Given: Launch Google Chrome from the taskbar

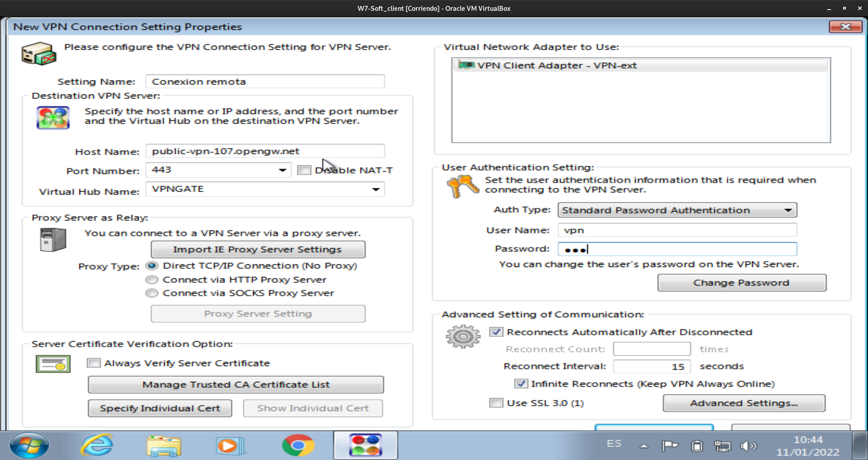Looking at the screenshot, I should point(297,446).
